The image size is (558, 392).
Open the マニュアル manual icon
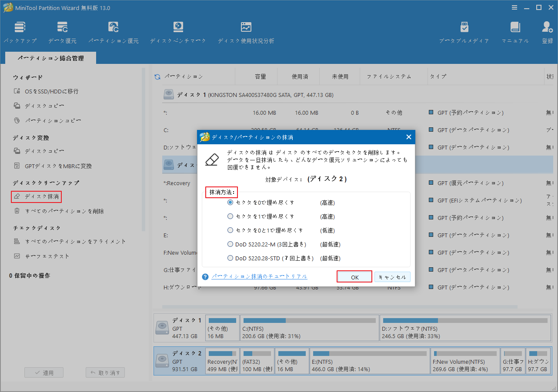[x=515, y=32]
